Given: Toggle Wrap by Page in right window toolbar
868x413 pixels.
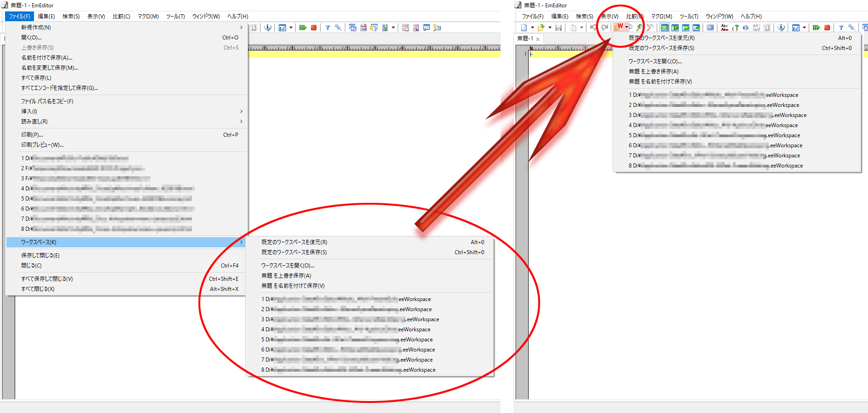Looking at the screenshot, I should click(x=696, y=28).
